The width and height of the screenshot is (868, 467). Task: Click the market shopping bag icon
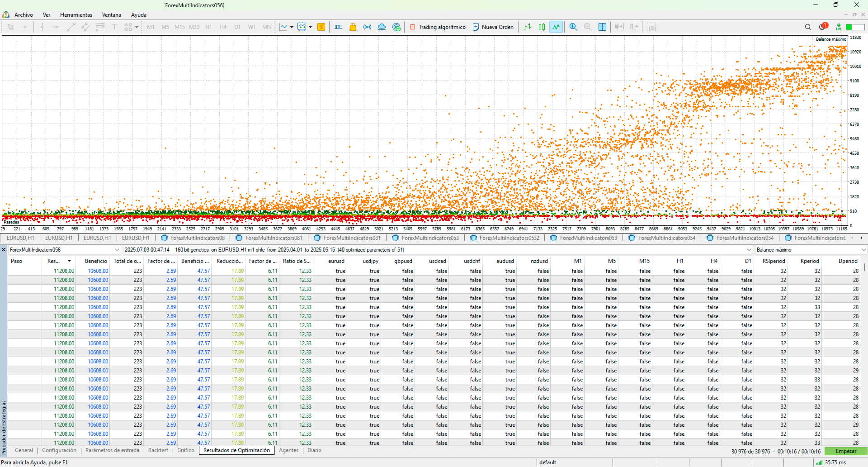pyautogui.click(x=353, y=27)
